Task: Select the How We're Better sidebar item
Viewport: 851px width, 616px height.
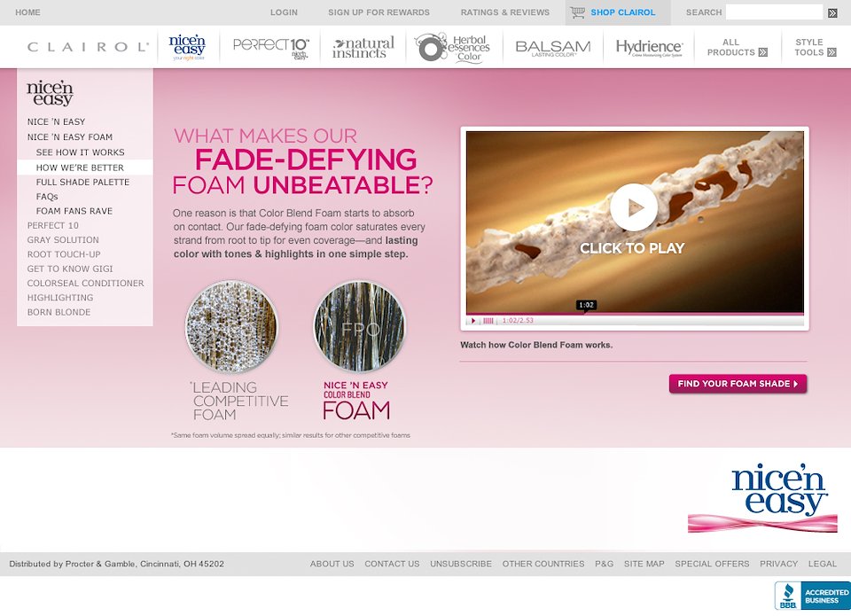Action: coord(85,168)
